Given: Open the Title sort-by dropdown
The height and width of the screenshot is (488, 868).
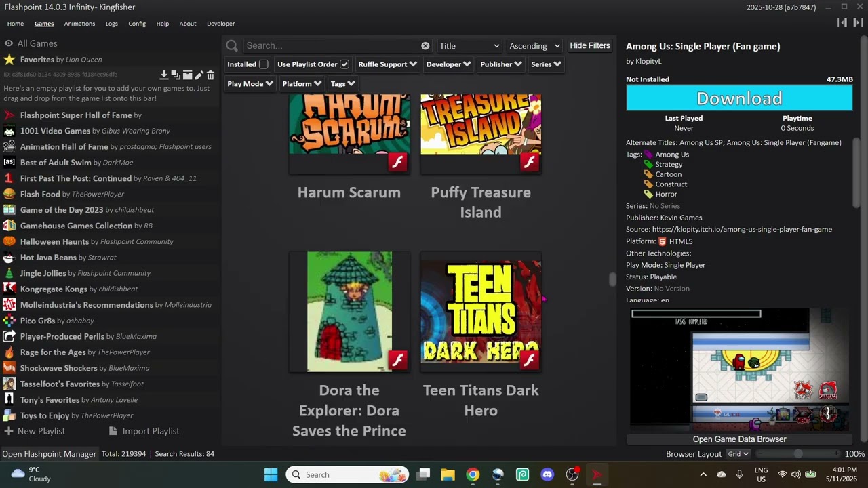Looking at the screenshot, I should click(x=469, y=46).
